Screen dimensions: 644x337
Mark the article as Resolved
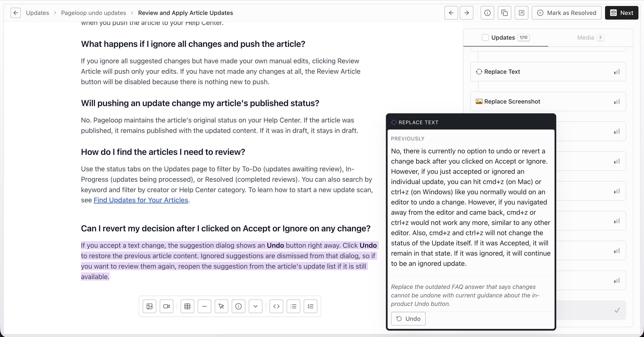pos(566,13)
